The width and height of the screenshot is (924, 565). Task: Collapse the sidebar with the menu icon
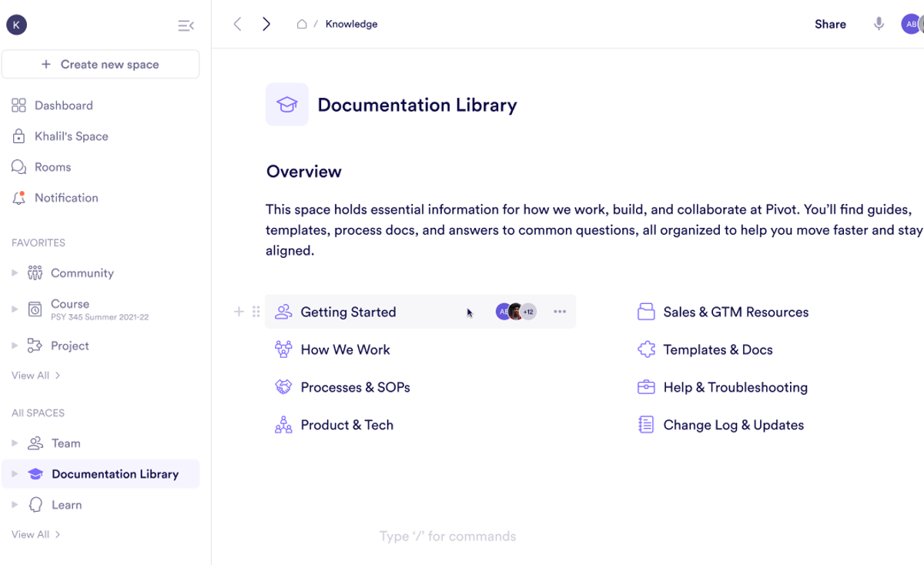pyautogui.click(x=186, y=25)
